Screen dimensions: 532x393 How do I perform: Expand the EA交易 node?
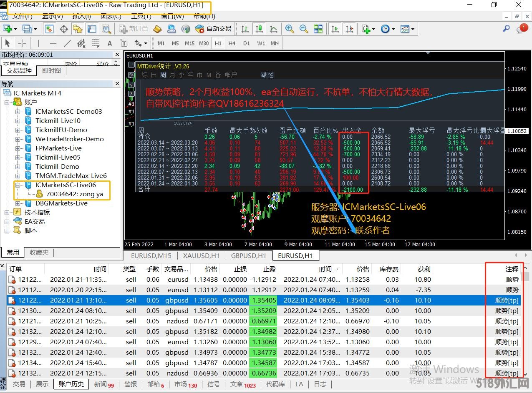(x=8, y=221)
